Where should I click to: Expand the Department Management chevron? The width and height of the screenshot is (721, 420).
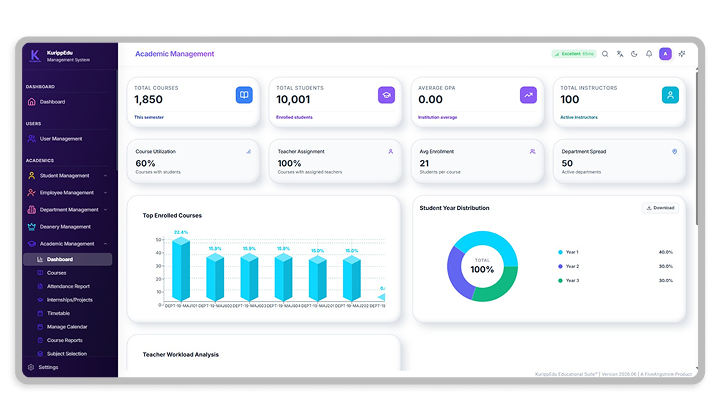click(x=105, y=210)
